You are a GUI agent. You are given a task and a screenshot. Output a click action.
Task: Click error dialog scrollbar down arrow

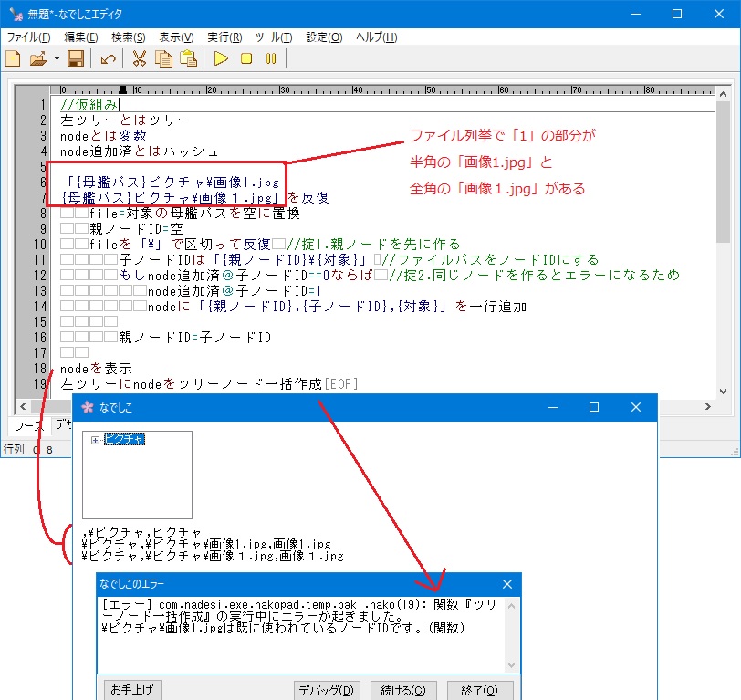[x=511, y=665]
